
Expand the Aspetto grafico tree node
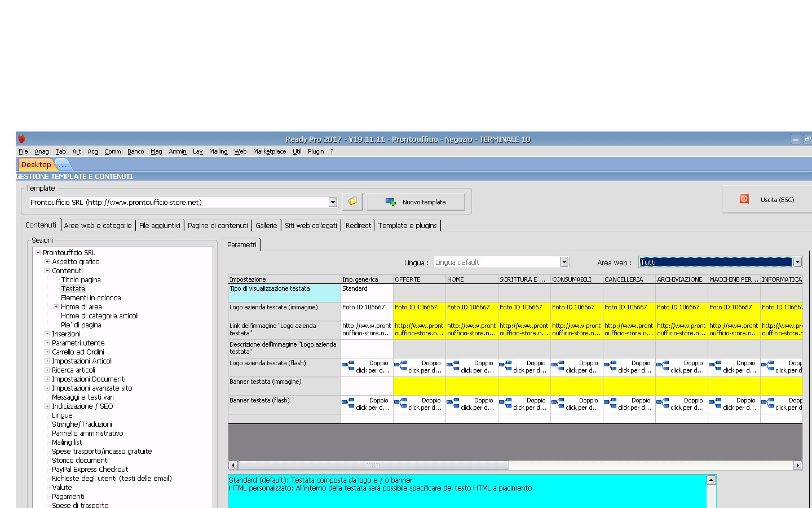pos(47,262)
